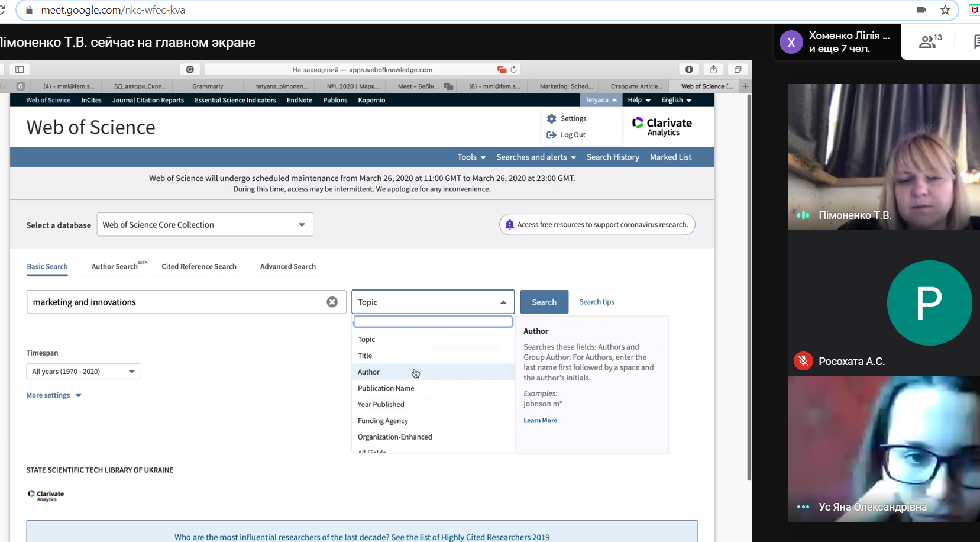Click Пімоненко Т.В. video thumbnail
The height and width of the screenshot is (542, 980).
[884, 157]
